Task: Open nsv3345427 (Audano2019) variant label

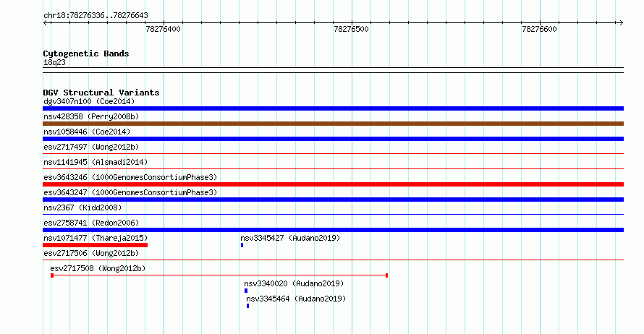Action: pyautogui.click(x=290, y=238)
